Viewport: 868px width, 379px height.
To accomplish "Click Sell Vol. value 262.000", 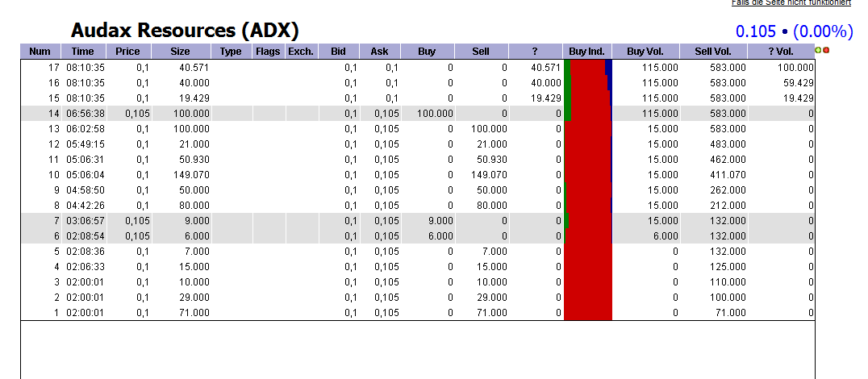I will click(x=728, y=190).
